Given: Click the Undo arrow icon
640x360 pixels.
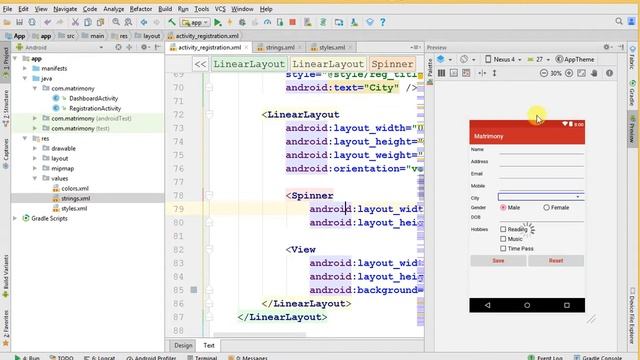Looking at the screenshot, I should [x=48, y=22].
